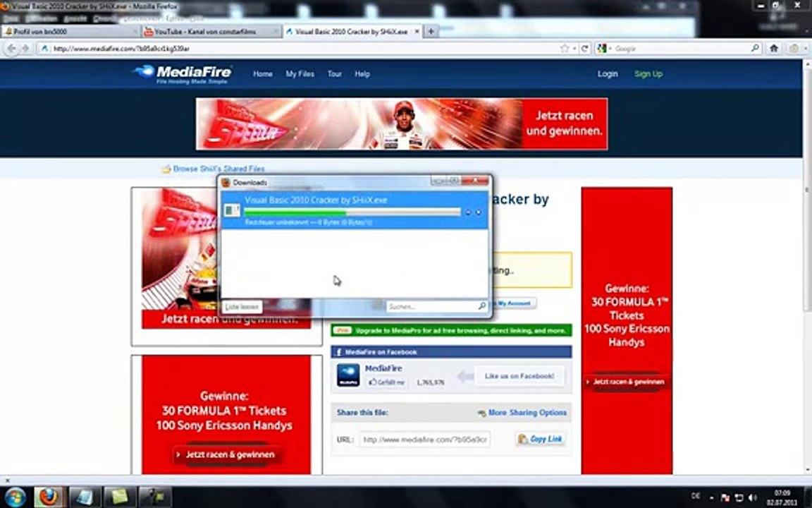Click the Upgrade to MediaPro green banner
This screenshot has height=508, width=812.
click(x=452, y=330)
